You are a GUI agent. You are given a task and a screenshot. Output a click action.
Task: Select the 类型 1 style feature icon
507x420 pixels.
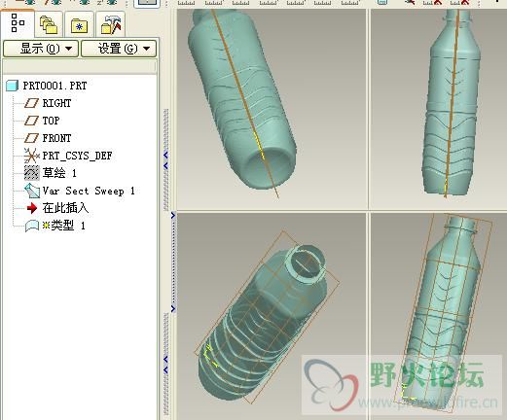[32, 226]
